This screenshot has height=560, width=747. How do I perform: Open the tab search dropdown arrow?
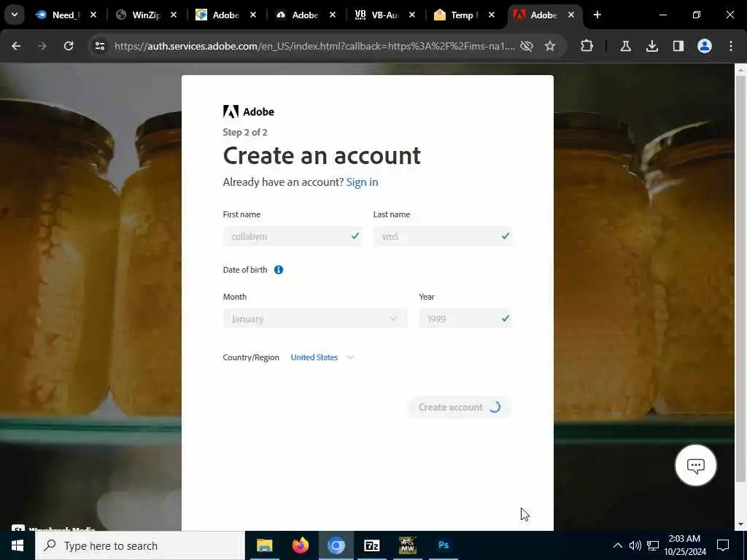coord(15,15)
